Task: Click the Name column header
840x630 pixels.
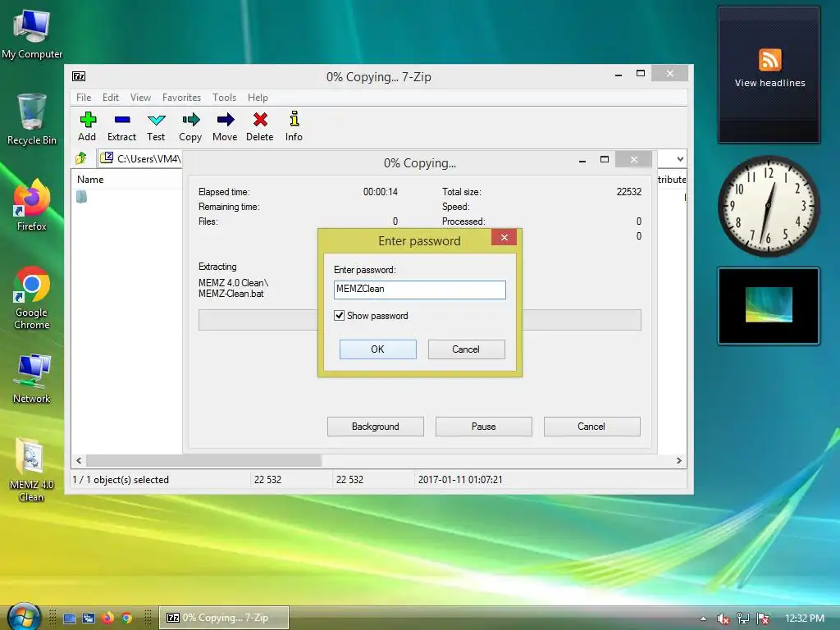Action: click(90, 180)
